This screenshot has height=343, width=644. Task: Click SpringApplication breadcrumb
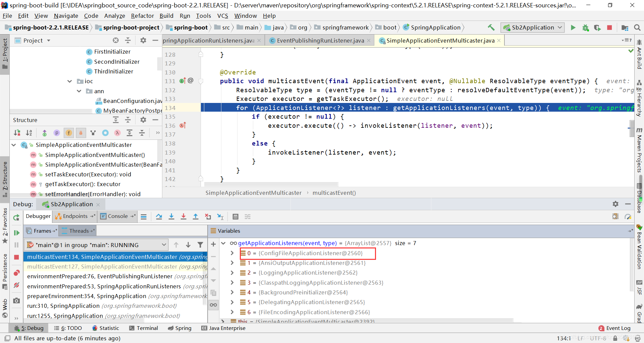point(432,27)
